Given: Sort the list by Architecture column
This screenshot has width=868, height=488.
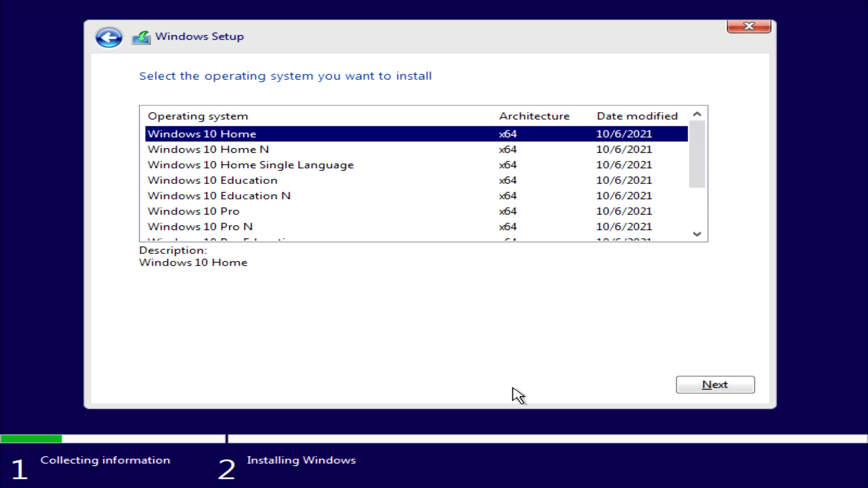Looking at the screenshot, I should point(534,116).
